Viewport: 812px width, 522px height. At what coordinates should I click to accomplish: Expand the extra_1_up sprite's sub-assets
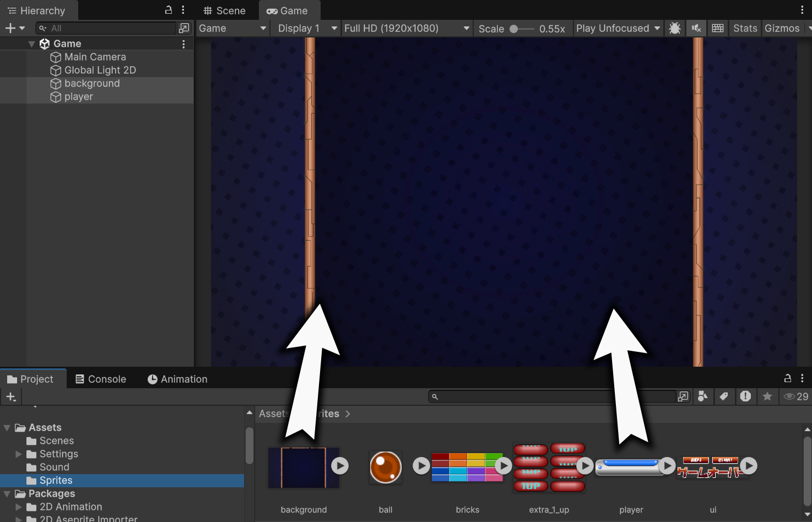(585, 466)
